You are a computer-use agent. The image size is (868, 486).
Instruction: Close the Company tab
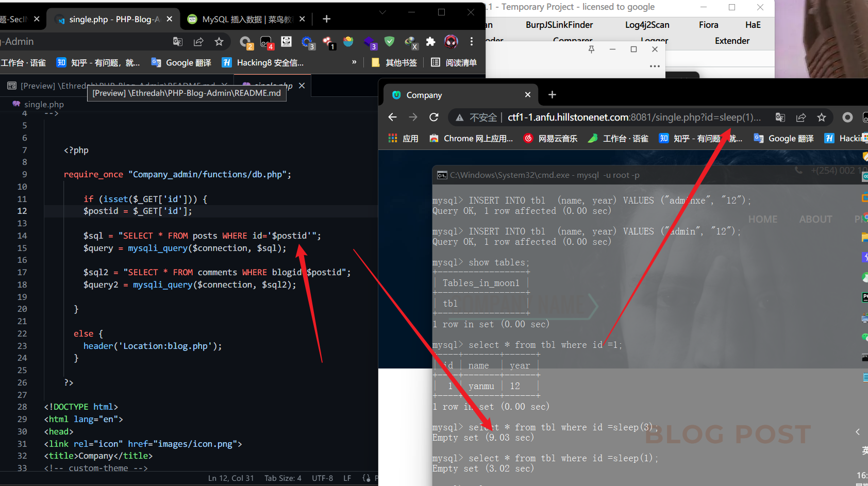click(527, 95)
